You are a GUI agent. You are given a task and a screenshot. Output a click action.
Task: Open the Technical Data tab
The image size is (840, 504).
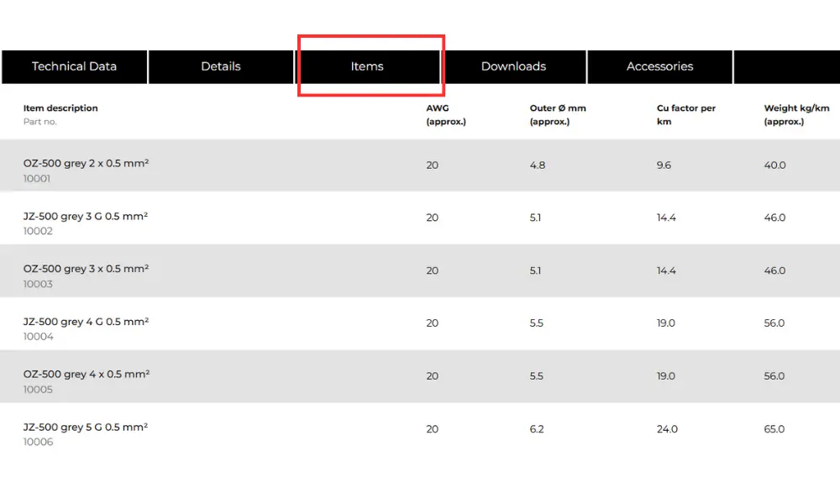(74, 66)
